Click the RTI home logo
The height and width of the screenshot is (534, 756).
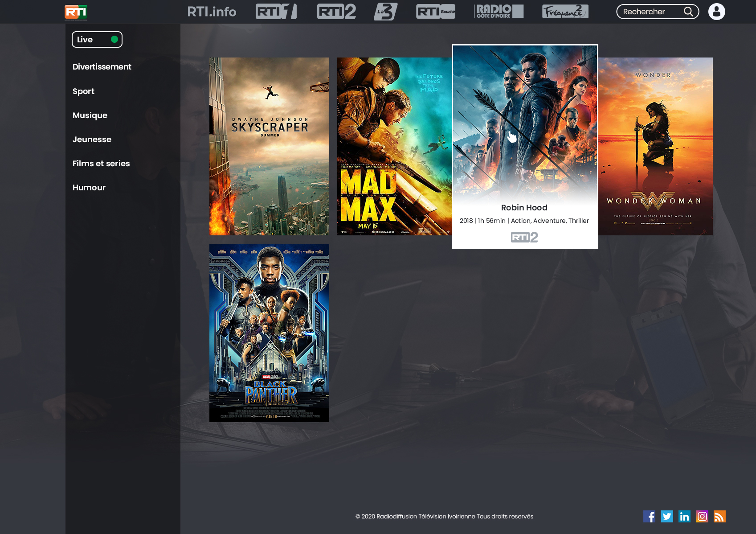[76, 12]
